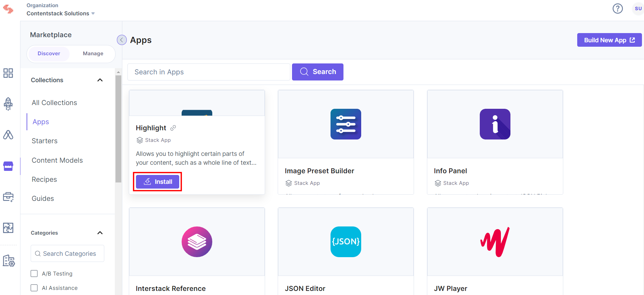This screenshot has height=295, width=644.
Task: Open the puzzle piece icon in sidebar
Action: click(8, 228)
